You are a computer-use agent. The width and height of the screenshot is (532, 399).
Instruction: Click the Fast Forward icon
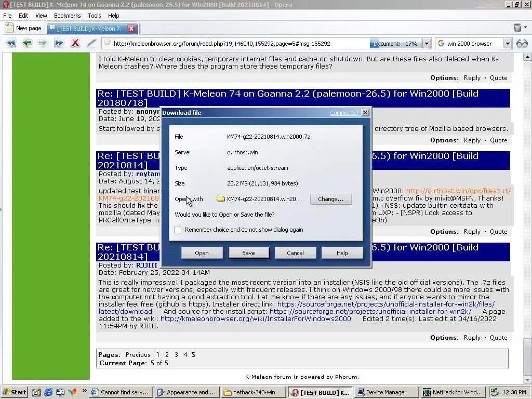pyautogui.click(x=59, y=43)
